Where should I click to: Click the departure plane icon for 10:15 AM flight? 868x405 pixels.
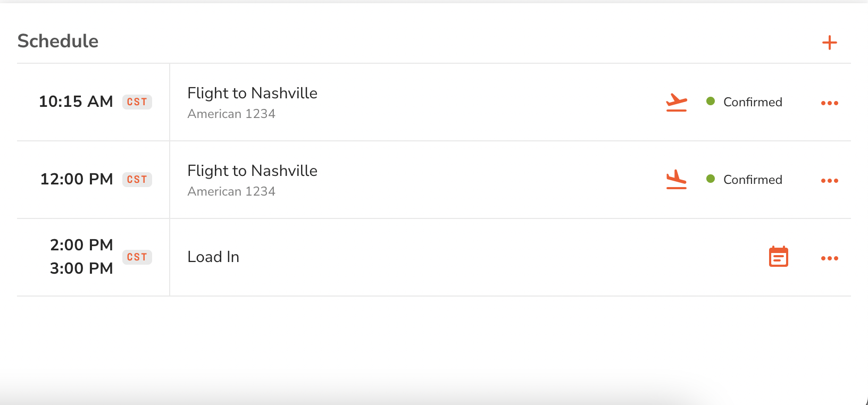point(677,102)
